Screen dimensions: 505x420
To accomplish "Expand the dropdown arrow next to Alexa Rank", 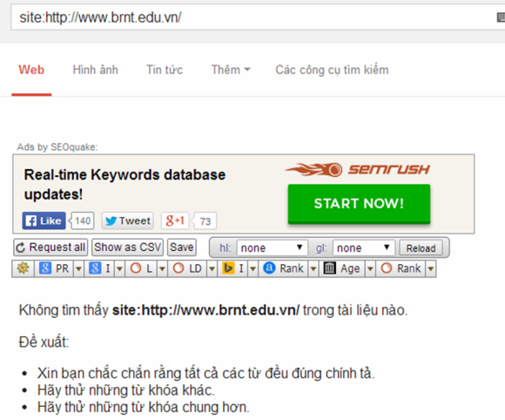I will coord(313,268).
